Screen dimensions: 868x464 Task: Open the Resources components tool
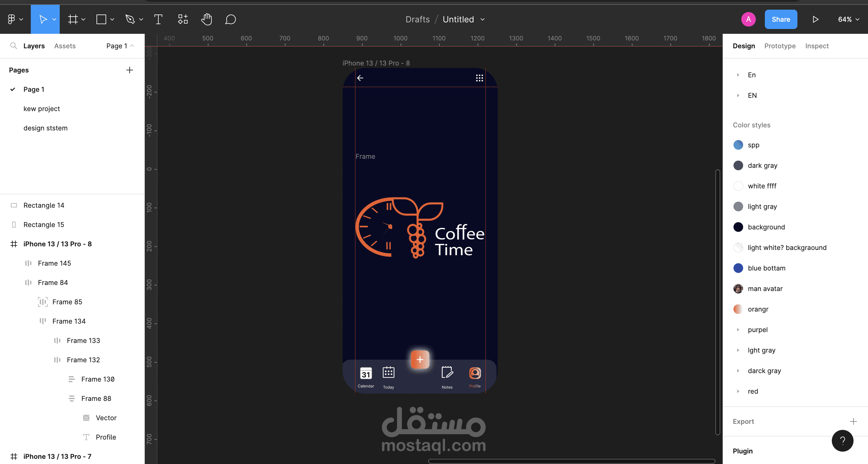click(x=183, y=19)
